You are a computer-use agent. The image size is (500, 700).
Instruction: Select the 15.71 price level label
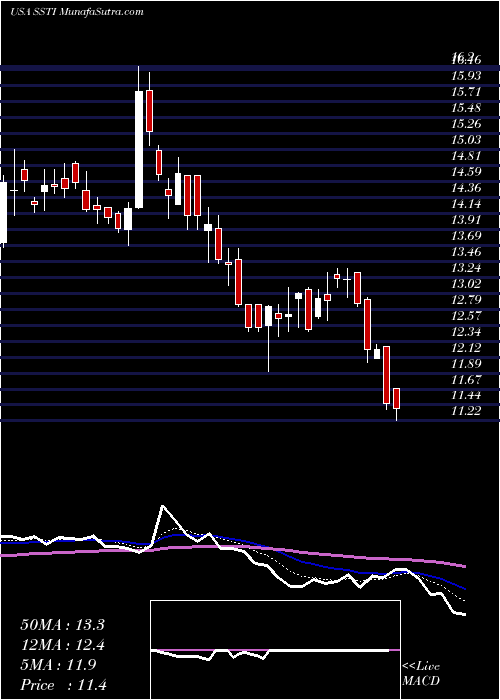coord(466,92)
